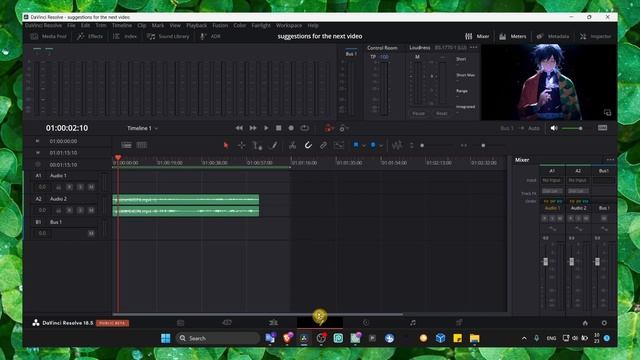
Task: Toggle the Meters panel button
Action: click(x=513, y=36)
